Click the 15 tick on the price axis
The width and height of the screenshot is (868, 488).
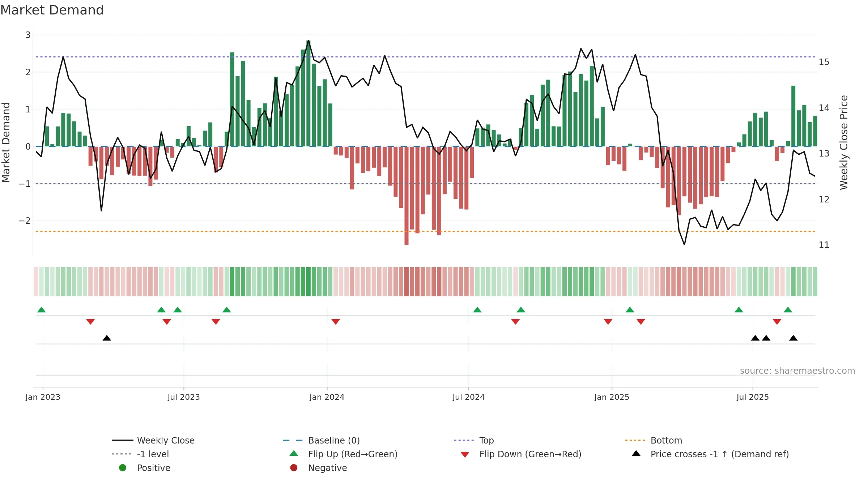tap(824, 62)
